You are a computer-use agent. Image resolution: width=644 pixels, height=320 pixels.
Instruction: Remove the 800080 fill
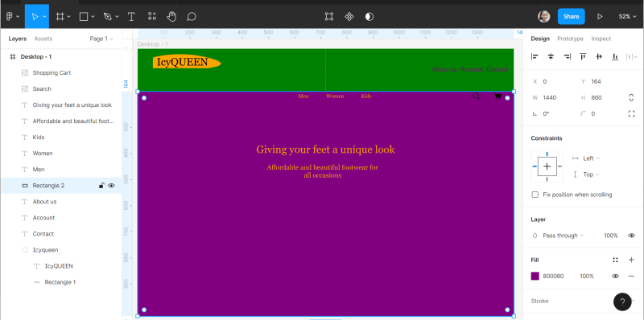[631, 276]
